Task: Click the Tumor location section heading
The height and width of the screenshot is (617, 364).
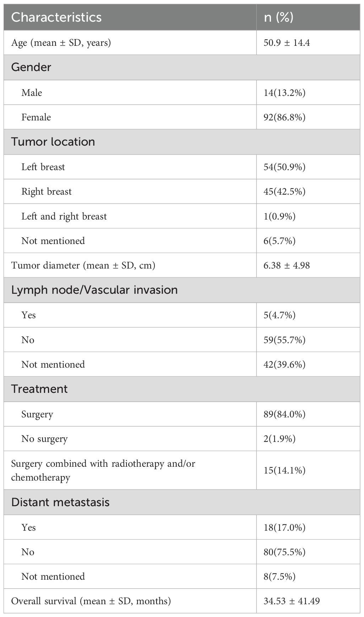Action: coord(53,142)
